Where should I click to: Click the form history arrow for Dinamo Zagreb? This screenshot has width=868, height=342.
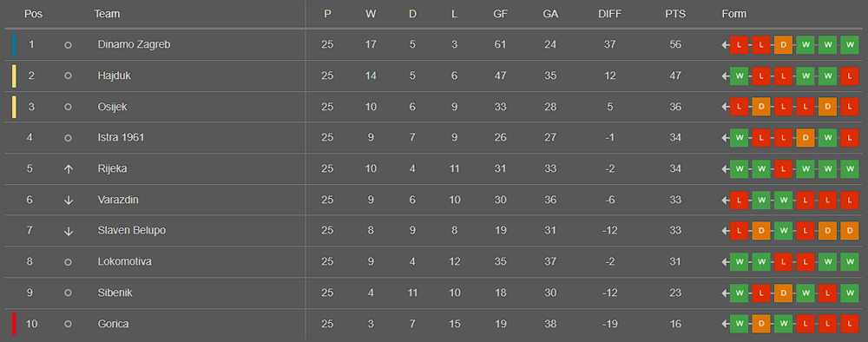[725, 45]
